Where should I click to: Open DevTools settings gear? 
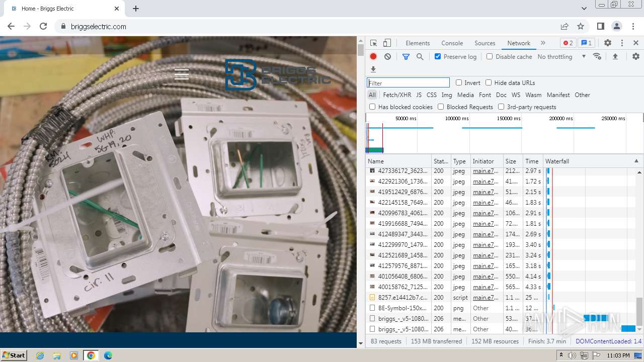608,43
